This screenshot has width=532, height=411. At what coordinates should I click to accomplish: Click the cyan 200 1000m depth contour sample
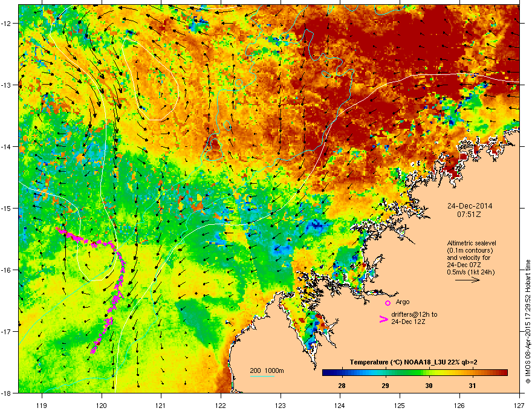pyautogui.click(x=262, y=376)
